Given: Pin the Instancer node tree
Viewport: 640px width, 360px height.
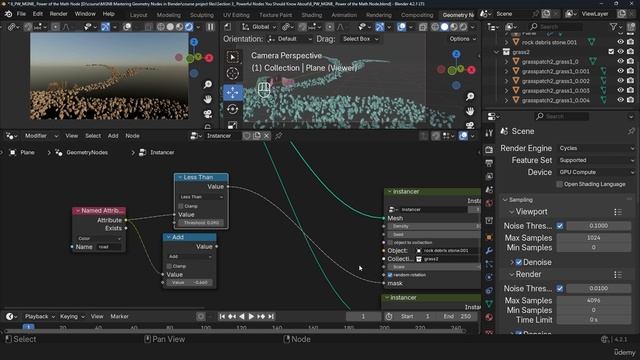Looking at the screenshot, I should 279,136.
